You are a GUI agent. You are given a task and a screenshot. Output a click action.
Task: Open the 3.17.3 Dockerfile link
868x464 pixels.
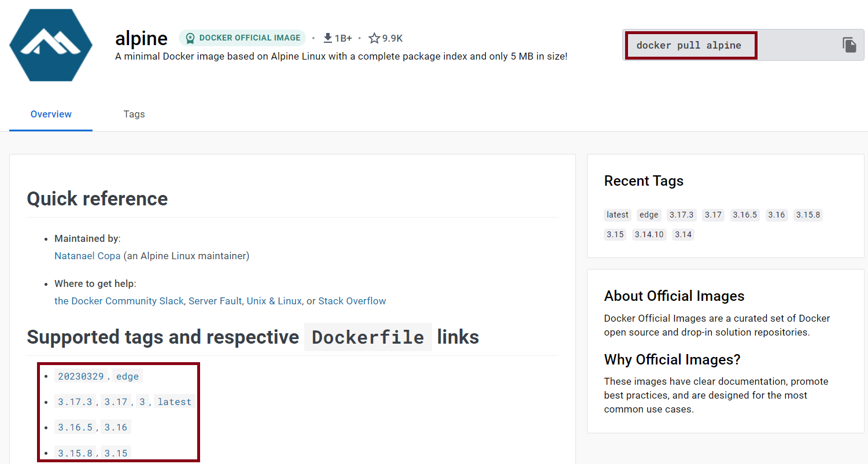tap(75, 401)
